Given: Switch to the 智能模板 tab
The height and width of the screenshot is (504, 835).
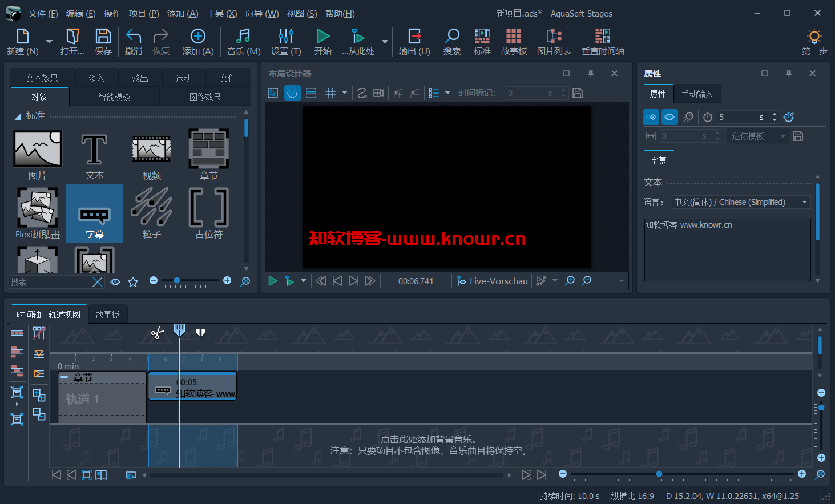Looking at the screenshot, I should coord(115,97).
